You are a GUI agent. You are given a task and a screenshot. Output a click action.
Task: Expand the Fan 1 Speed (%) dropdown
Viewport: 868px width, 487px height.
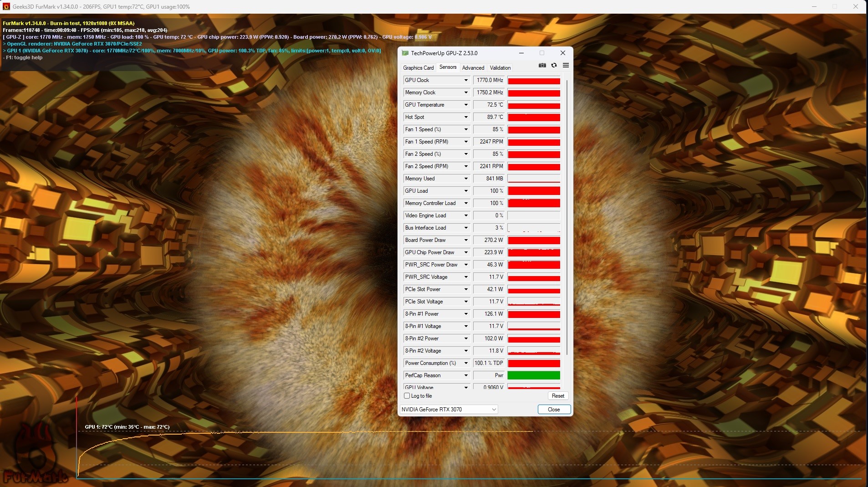466,129
